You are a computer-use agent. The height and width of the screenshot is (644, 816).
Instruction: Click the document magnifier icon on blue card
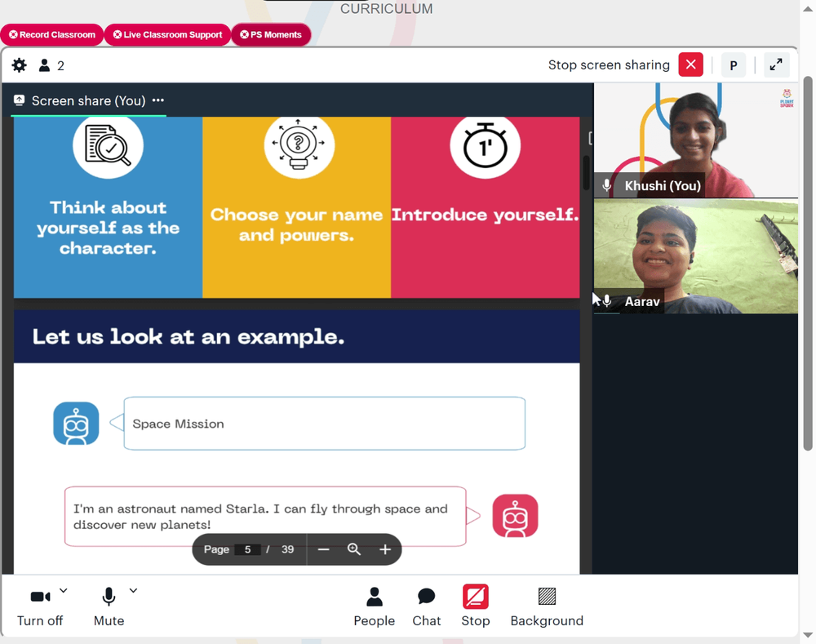tap(108, 146)
